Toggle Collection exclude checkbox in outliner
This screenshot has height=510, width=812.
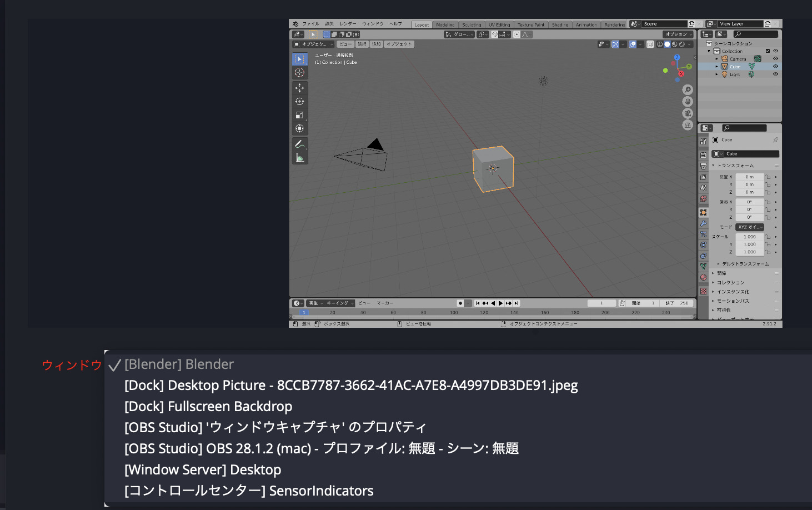768,51
